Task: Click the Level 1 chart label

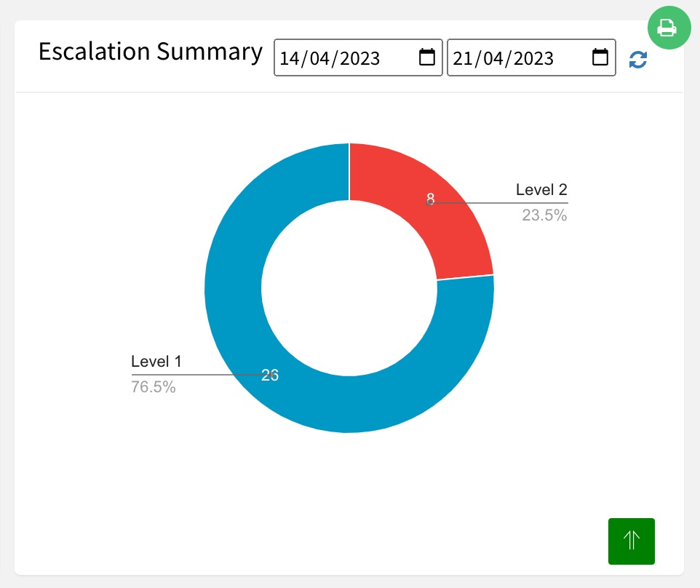Action: click(156, 362)
